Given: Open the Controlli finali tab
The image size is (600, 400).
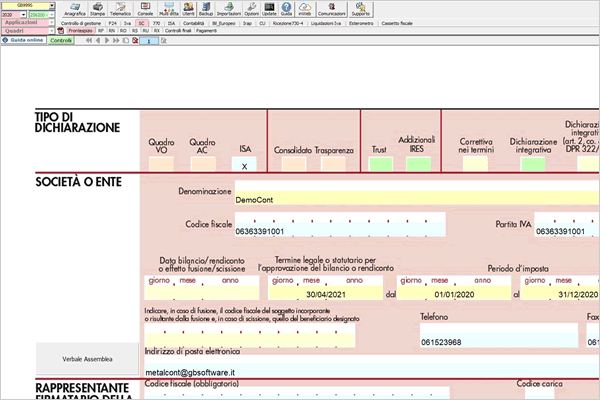Looking at the screenshot, I should click(x=178, y=31).
